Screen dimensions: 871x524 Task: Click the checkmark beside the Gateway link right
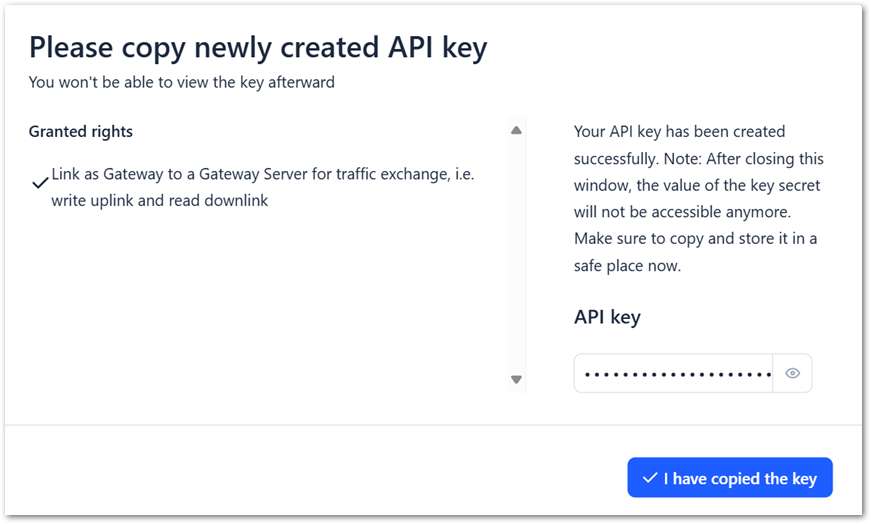40,183
